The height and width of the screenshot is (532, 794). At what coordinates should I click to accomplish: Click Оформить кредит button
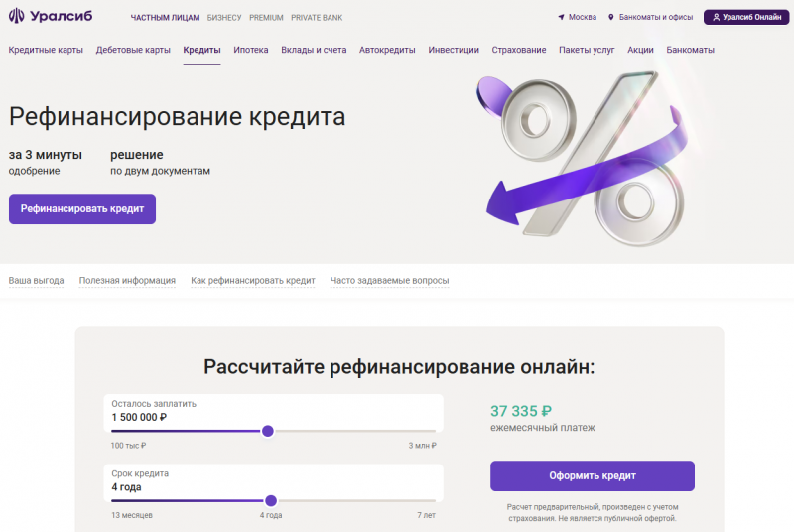click(x=593, y=475)
